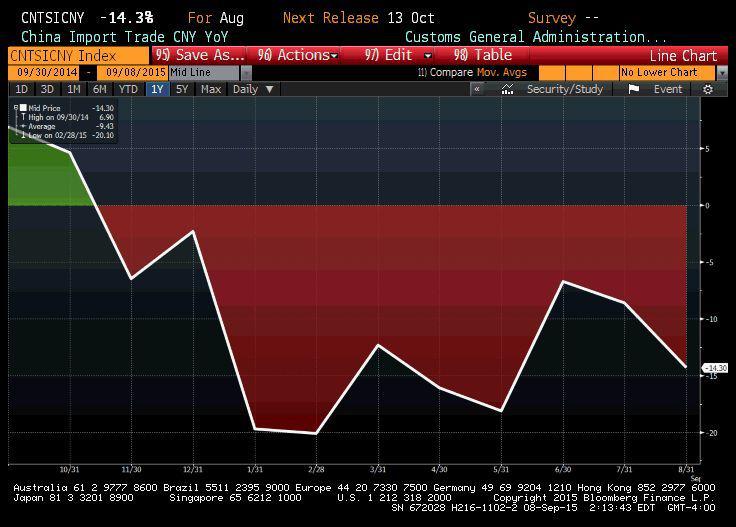Click the Save As button
736x527 pixels.
pyautogui.click(x=200, y=56)
